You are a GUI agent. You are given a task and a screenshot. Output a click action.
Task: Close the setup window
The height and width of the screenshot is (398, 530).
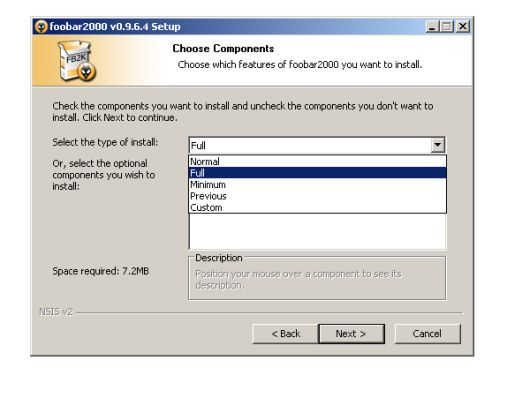tap(463, 26)
